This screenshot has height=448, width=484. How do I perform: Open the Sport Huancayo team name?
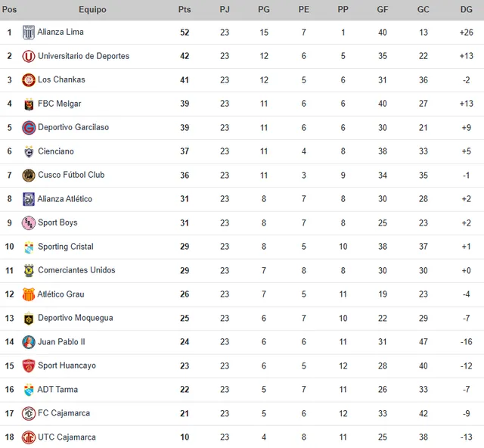67,366
